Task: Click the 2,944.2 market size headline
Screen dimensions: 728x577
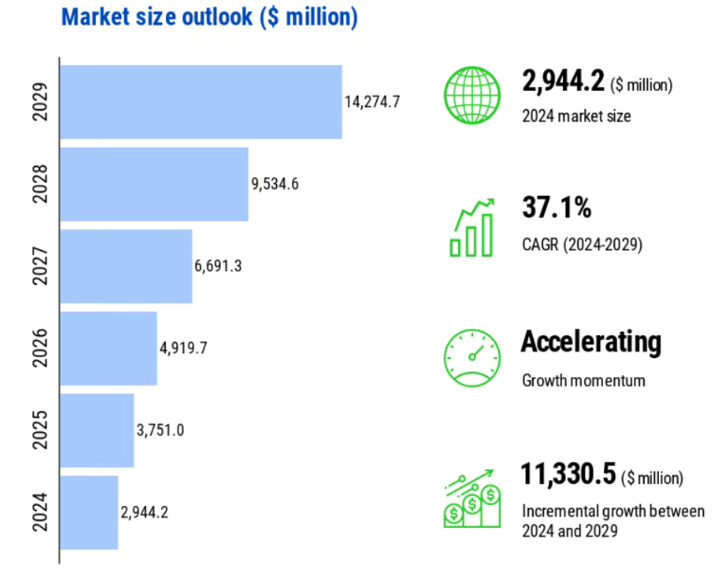Action: click(563, 83)
